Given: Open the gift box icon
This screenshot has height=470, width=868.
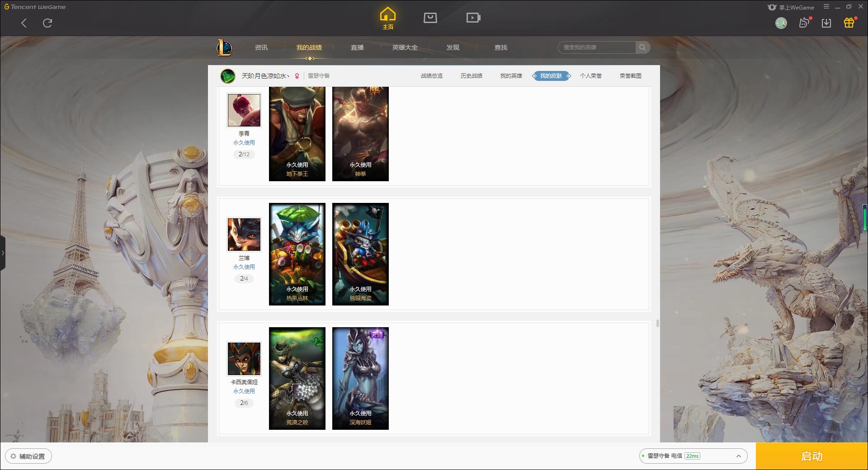Looking at the screenshot, I should (849, 23).
